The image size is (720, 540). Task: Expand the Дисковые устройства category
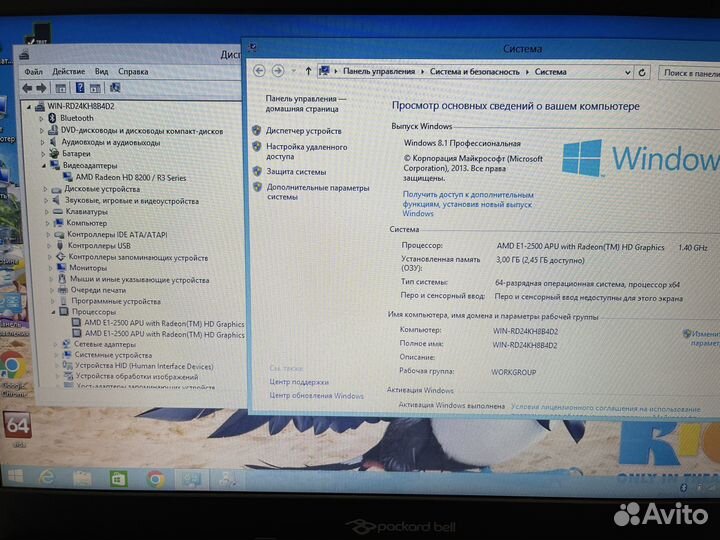coord(45,189)
